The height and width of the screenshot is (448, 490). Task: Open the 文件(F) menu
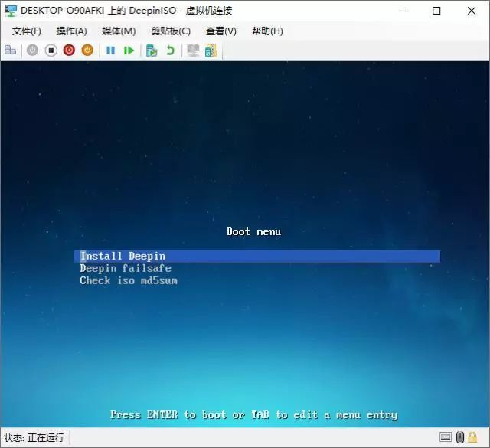pos(27,31)
